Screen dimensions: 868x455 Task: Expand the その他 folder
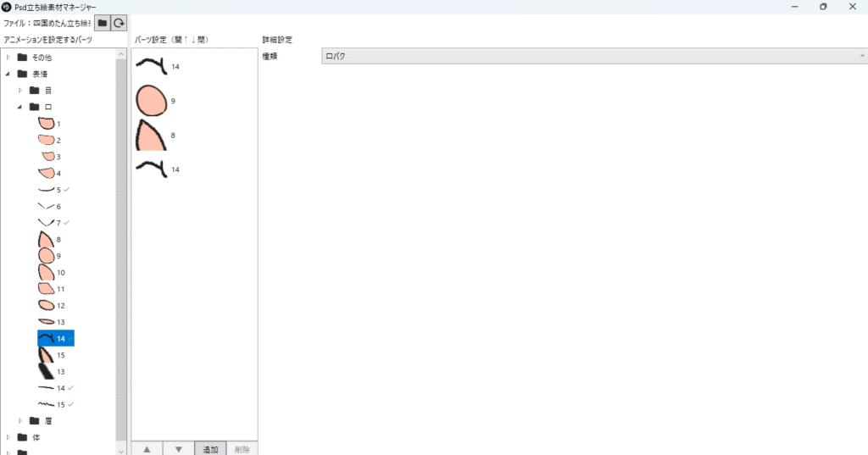(8, 58)
